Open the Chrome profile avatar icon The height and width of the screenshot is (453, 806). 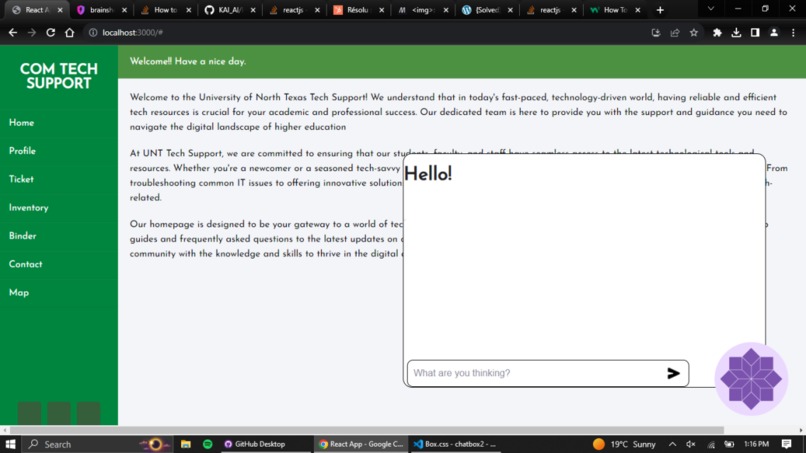(x=774, y=32)
